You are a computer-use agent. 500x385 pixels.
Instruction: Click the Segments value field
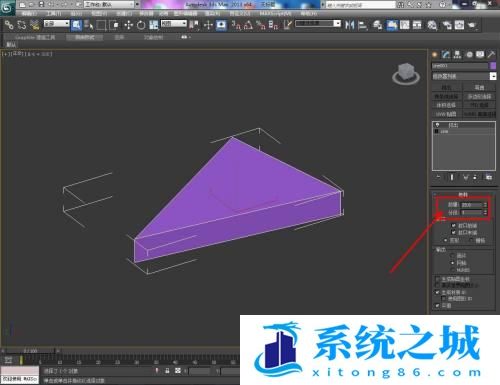point(471,212)
